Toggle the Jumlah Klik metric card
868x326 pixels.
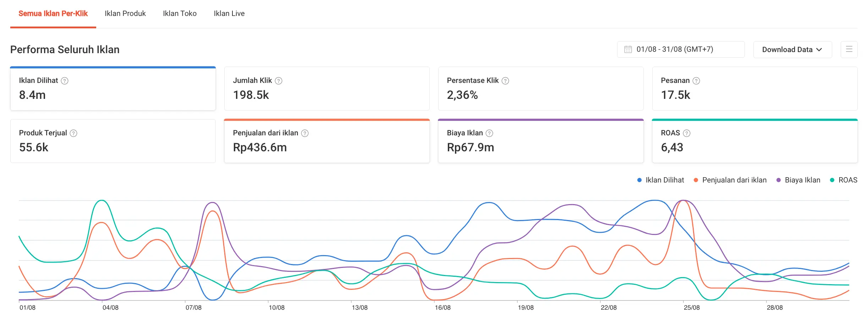326,89
